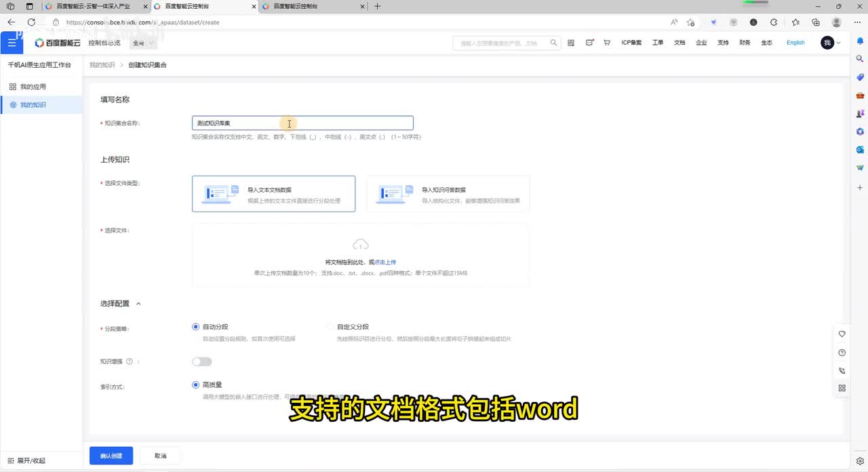Click the help icon beside 知识增强
The width and height of the screenshot is (868, 472).
(130, 362)
